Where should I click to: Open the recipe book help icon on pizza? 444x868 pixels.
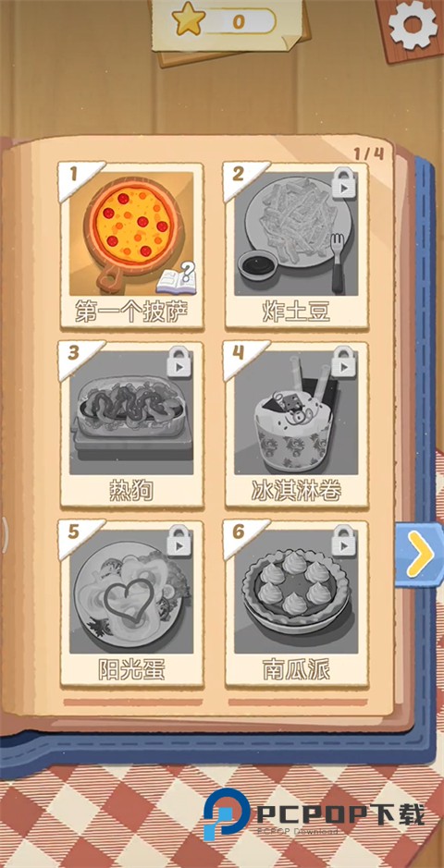(176, 278)
